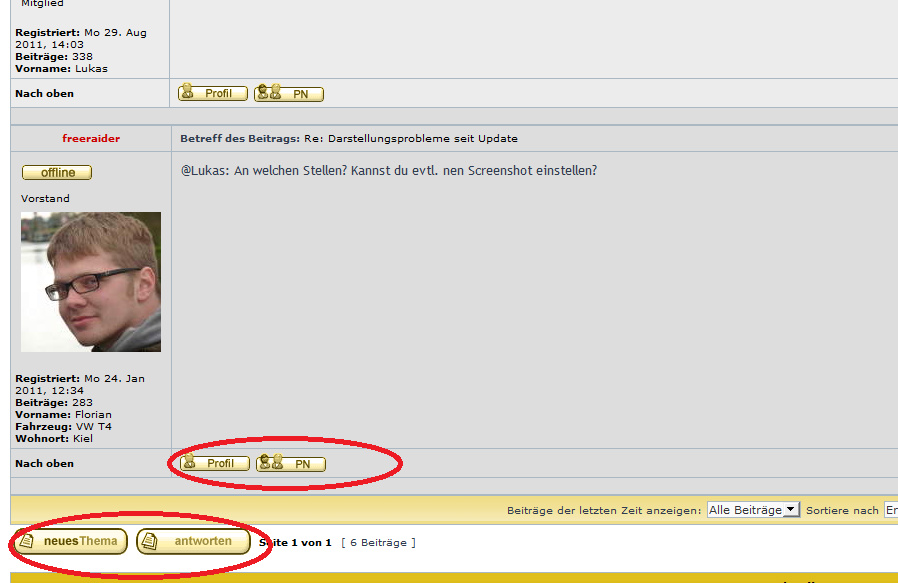Click the Fahrzeug: VW T4 detail line
This screenshot has width=898, height=583.
point(64,426)
